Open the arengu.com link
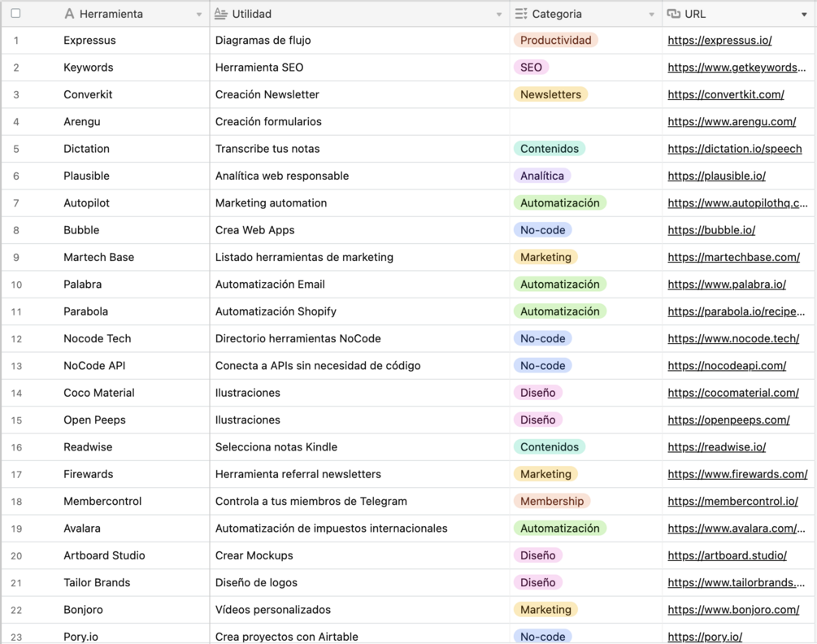Viewport: 817px width, 644px height. pyautogui.click(x=732, y=122)
